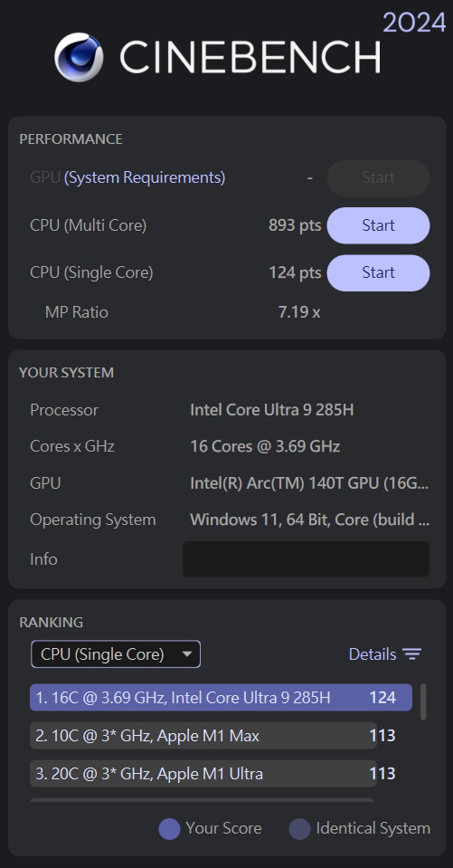Click the disabled GPU Start button
453x868 pixels.
click(378, 177)
